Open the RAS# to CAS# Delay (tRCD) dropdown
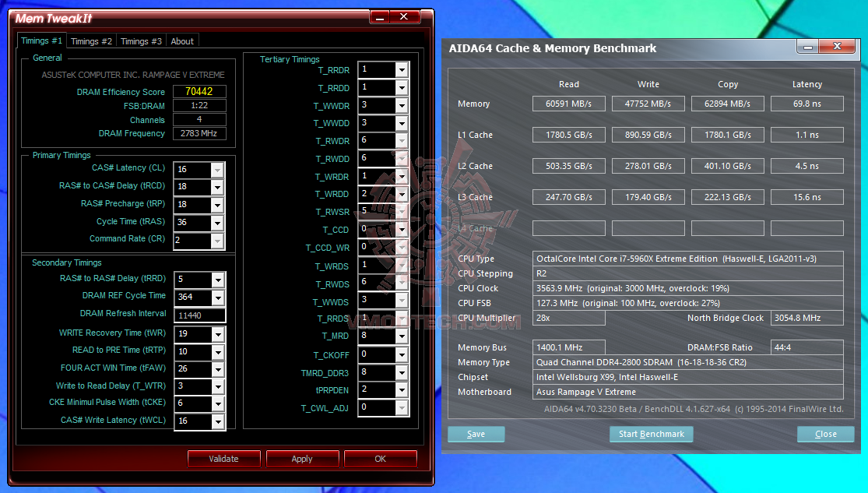Image resolution: width=868 pixels, height=493 pixels. click(x=217, y=187)
